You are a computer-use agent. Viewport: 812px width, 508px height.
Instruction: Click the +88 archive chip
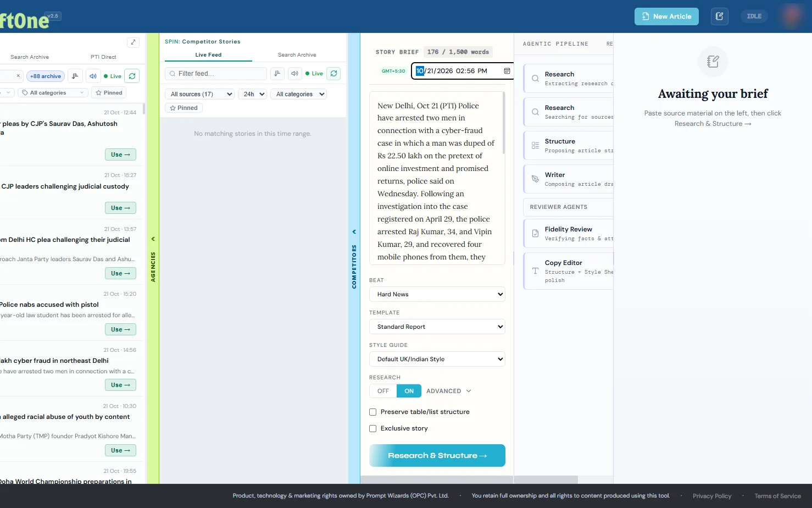46,76
